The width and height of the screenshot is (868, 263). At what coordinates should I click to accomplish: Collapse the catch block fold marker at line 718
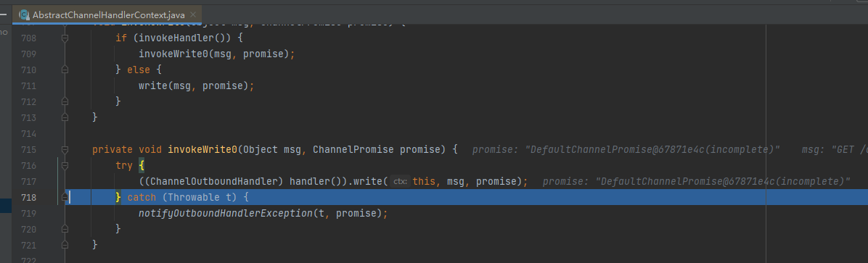click(x=65, y=197)
